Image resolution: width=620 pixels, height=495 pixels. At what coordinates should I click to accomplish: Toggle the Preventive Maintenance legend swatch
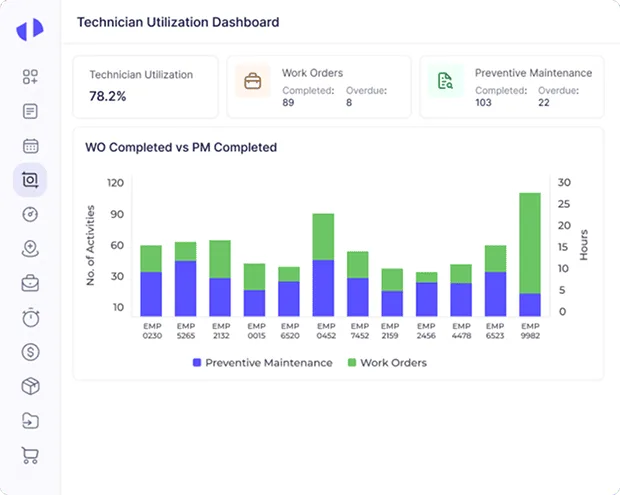point(197,363)
